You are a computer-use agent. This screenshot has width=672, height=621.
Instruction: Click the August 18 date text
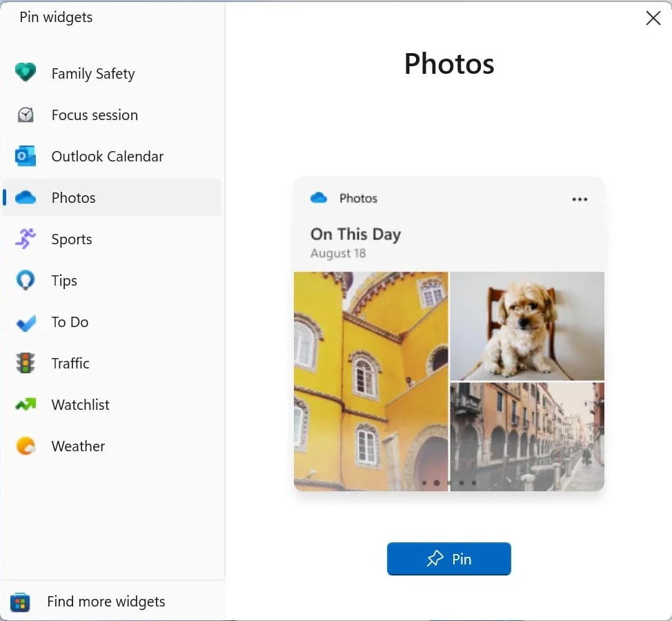[x=338, y=253]
